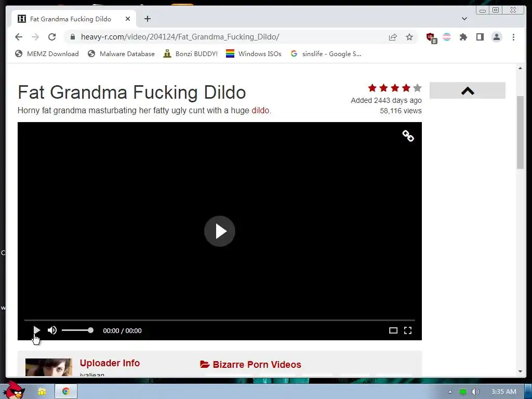
Task: Open Uploader Info heading
Action: click(110, 363)
